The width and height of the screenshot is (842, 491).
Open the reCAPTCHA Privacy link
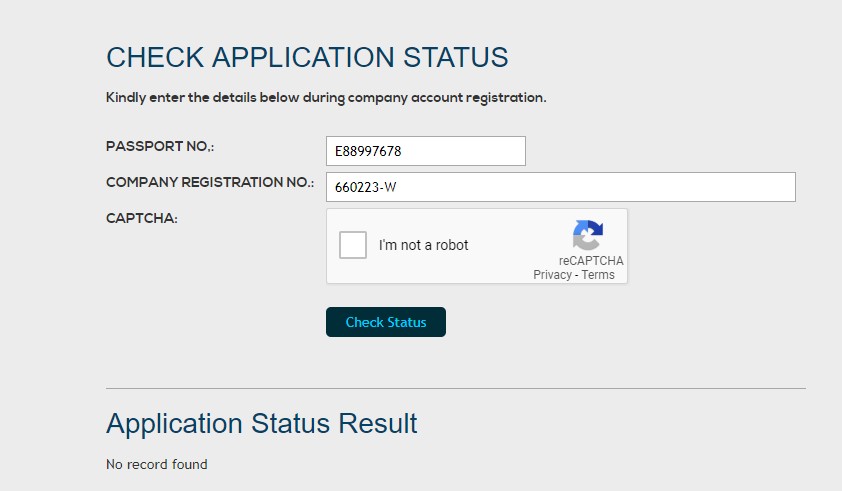[552, 275]
